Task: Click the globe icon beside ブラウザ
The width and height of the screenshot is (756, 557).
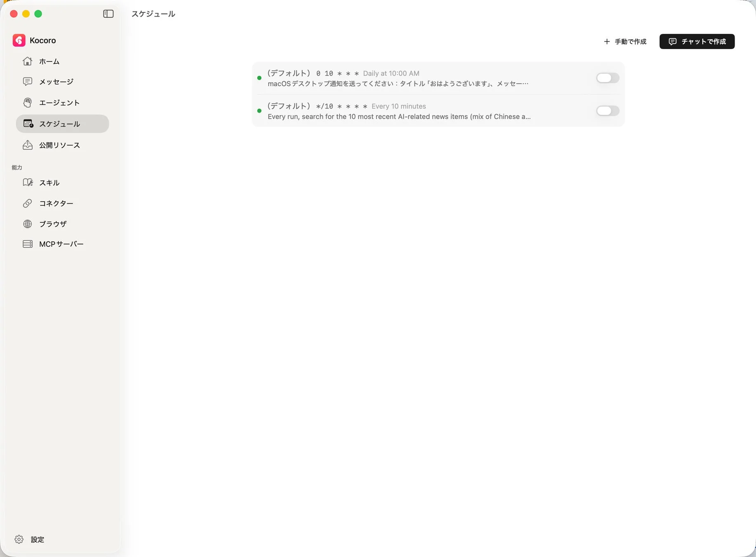Action: coord(28,224)
